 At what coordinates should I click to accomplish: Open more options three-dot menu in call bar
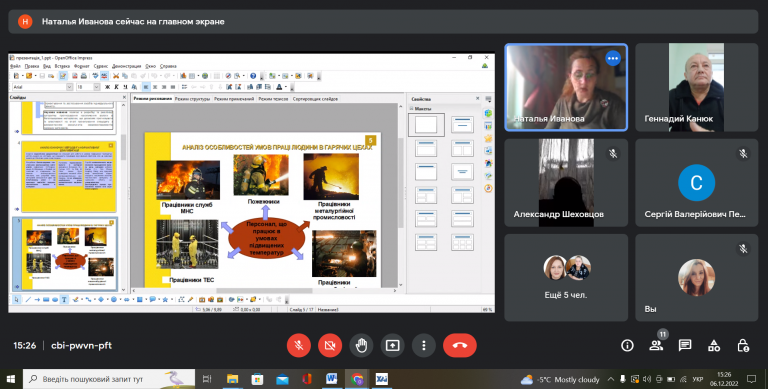coord(424,345)
